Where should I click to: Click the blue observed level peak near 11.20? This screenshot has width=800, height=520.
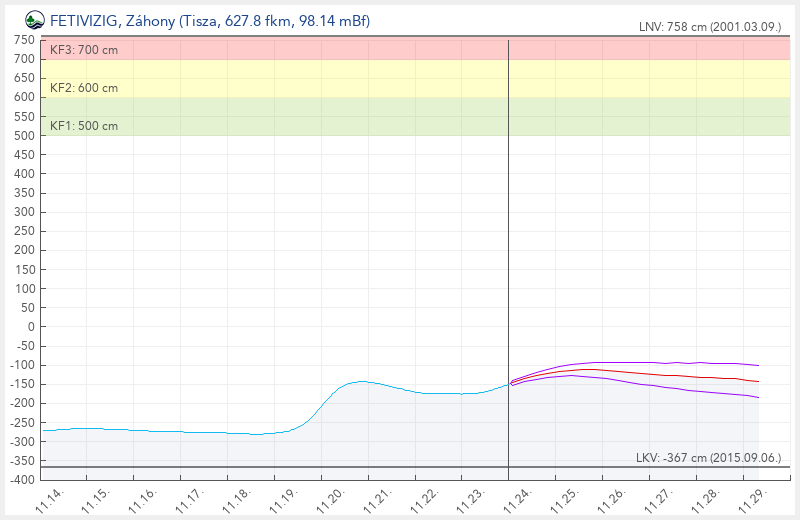pos(361,381)
